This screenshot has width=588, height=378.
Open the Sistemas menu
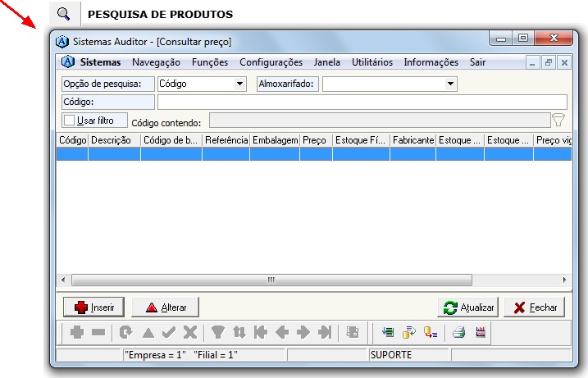100,62
